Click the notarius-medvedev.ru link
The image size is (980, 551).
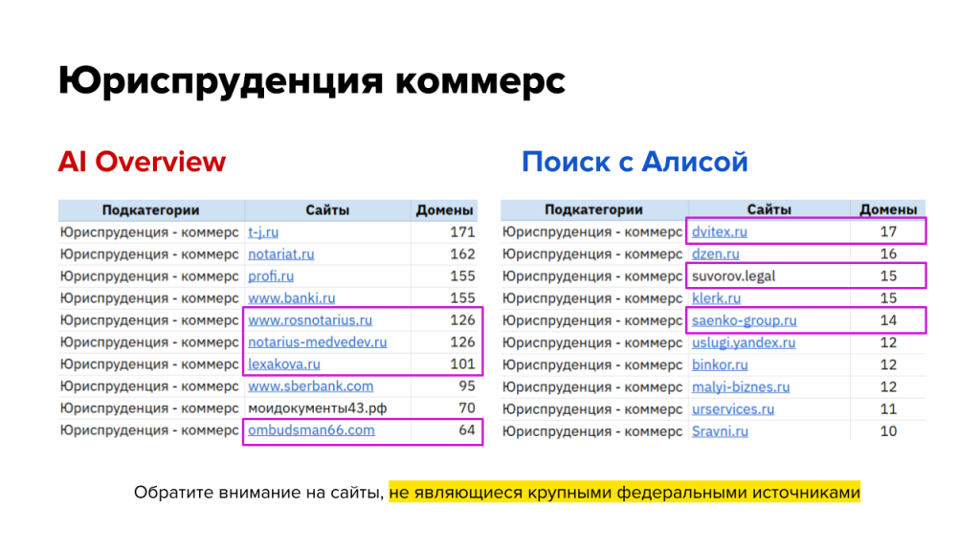[x=317, y=342]
